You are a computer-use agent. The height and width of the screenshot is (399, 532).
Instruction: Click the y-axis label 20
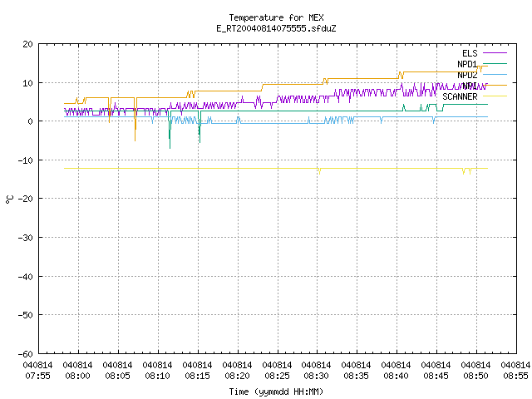[27, 44]
